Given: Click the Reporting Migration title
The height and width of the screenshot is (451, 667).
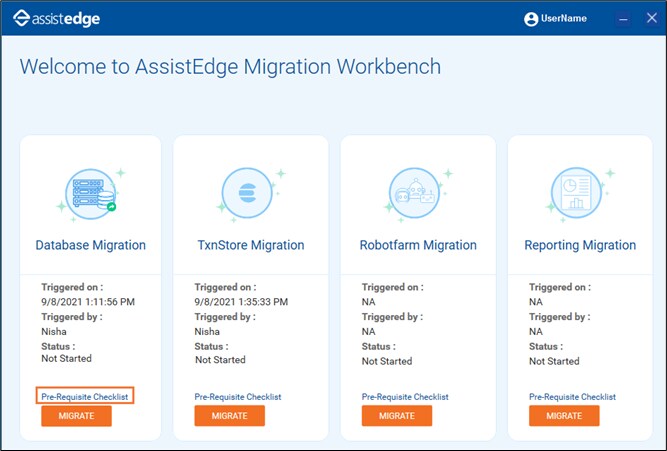Looking at the screenshot, I should (580, 245).
